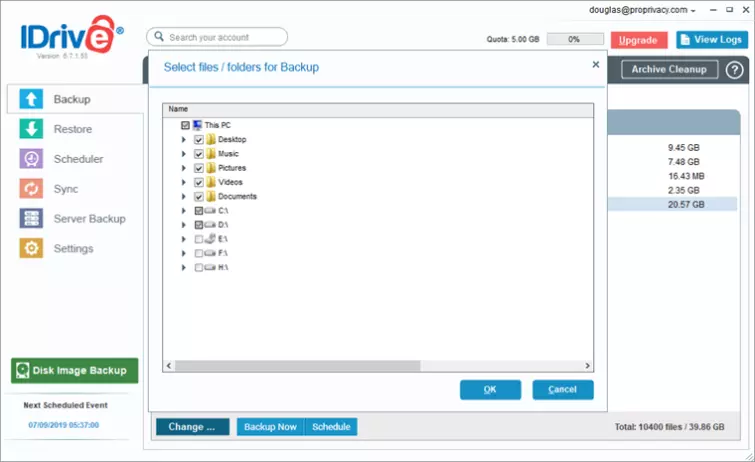Click the Videos folder icon
Screen dimensions: 755x462
coord(211,182)
